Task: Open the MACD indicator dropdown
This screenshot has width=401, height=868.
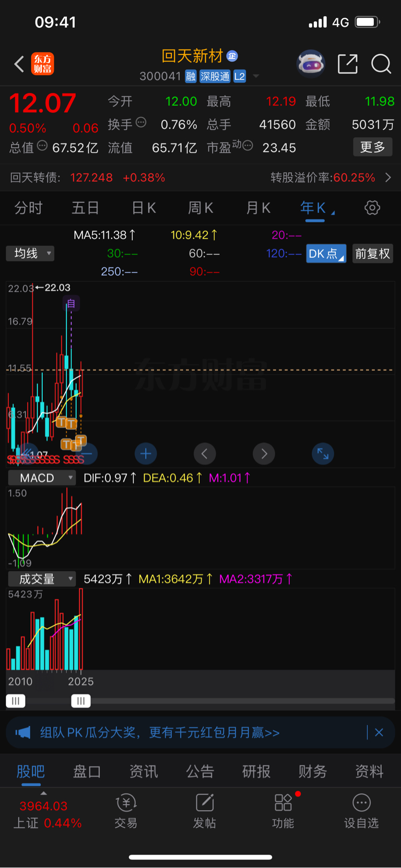Action: click(x=42, y=478)
